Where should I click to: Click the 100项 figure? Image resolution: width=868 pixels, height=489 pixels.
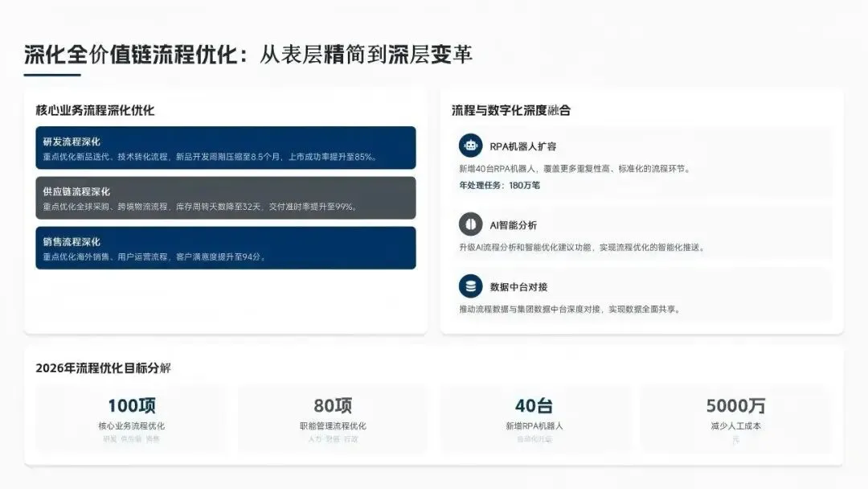[131, 405]
